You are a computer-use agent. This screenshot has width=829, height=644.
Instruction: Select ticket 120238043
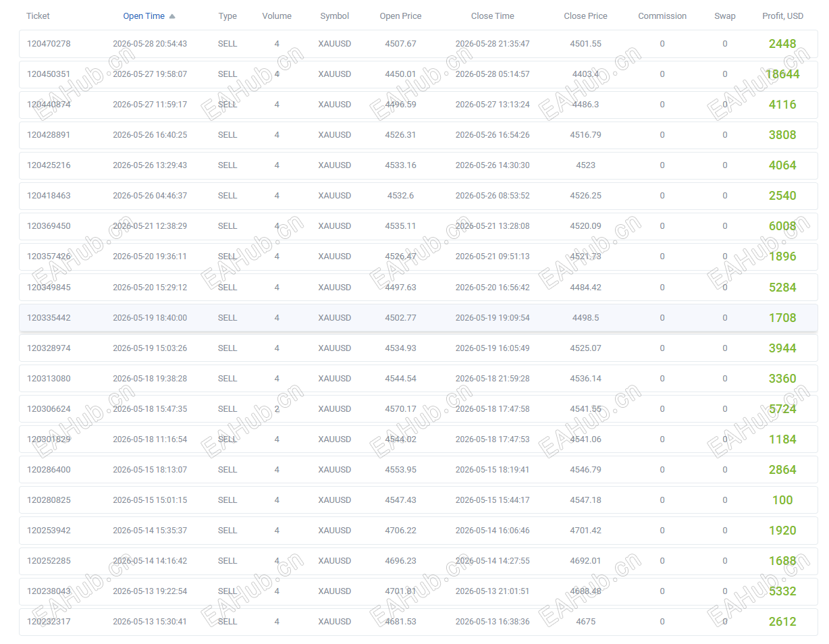49,591
